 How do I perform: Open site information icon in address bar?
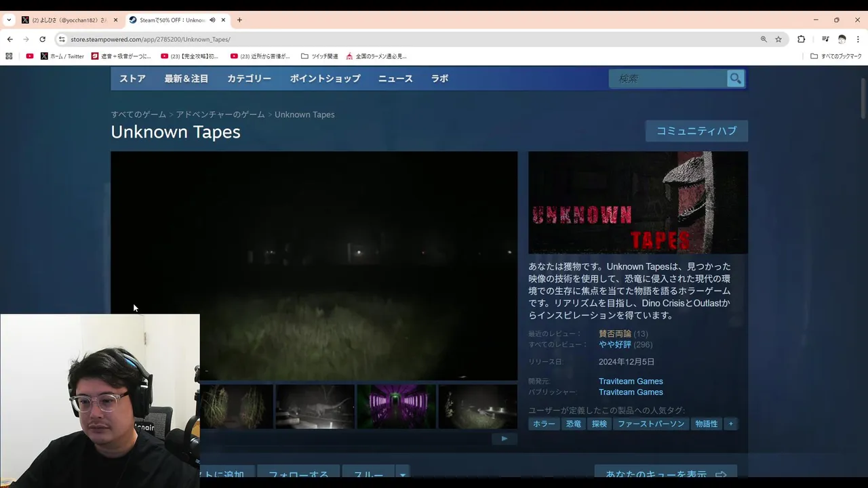[x=62, y=39]
